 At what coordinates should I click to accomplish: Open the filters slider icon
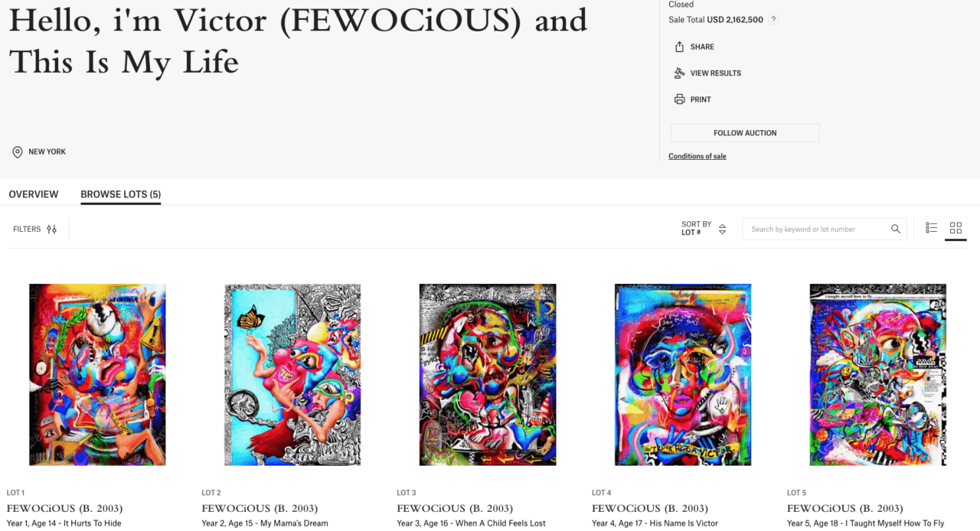pos(52,229)
